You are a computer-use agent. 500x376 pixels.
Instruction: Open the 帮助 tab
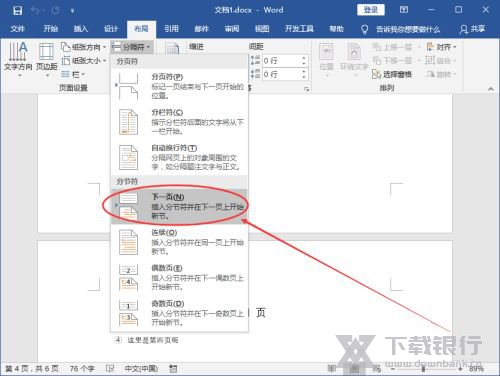point(336,29)
